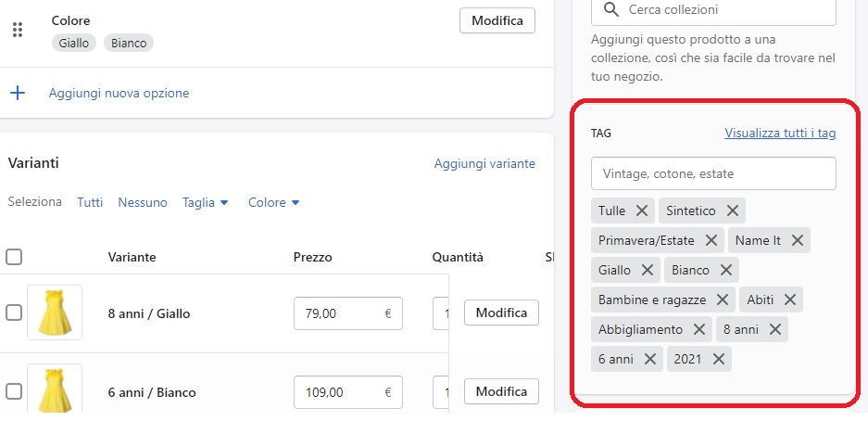Screen dimensions: 868x421
Task: Click the plus icon for new option
Action: (18, 93)
